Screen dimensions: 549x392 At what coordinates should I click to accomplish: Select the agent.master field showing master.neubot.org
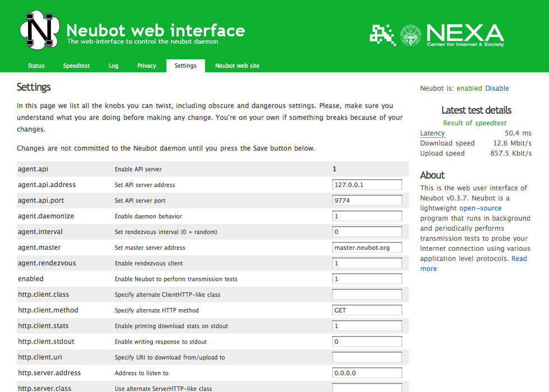tap(366, 247)
